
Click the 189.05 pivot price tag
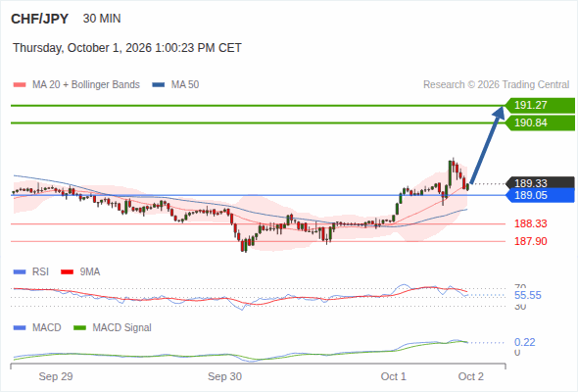tap(540, 195)
